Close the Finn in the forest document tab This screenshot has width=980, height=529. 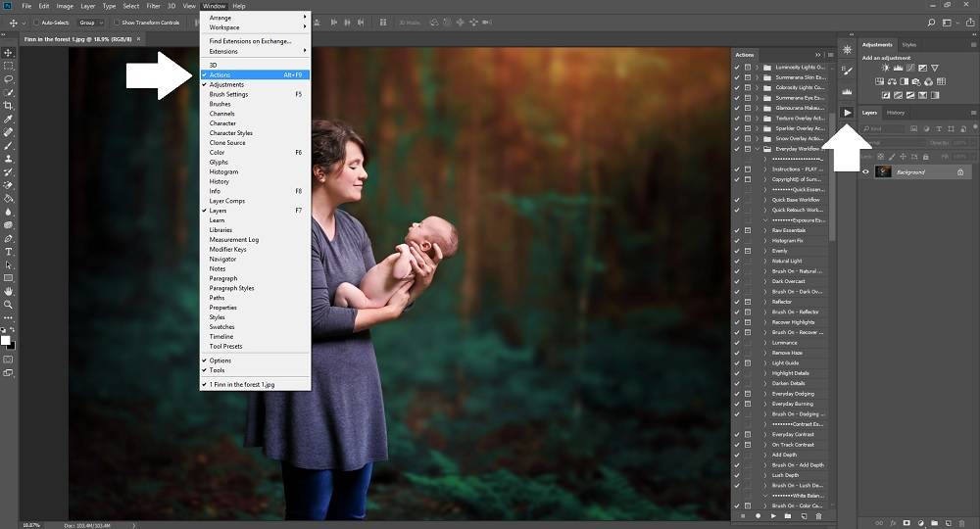click(x=138, y=39)
